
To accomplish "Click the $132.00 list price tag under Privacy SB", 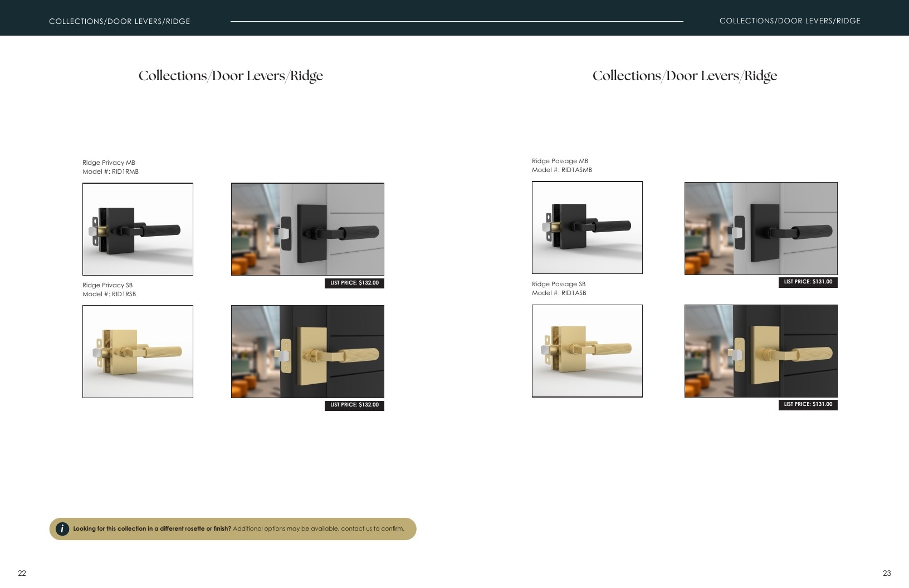I will tap(354, 405).
